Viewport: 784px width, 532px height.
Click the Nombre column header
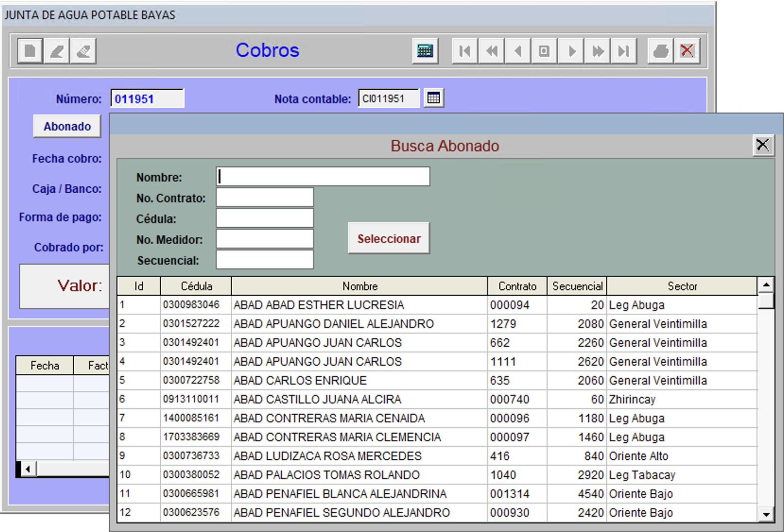[359, 286]
